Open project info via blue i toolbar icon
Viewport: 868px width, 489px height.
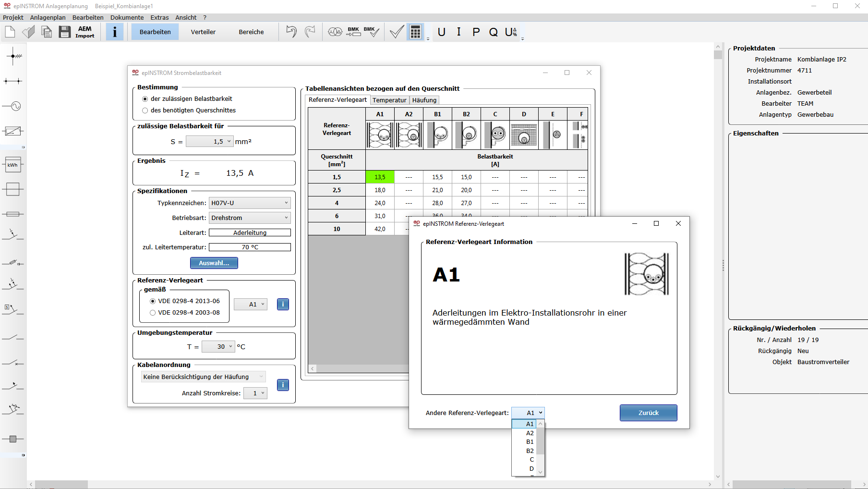pyautogui.click(x=115, y=32)
